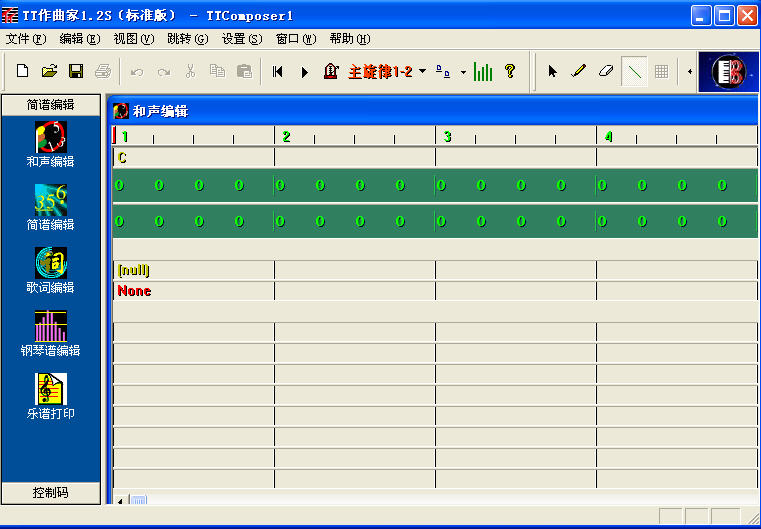Open 乐谱打印 from the sidebar

click(x=50, y=397)
